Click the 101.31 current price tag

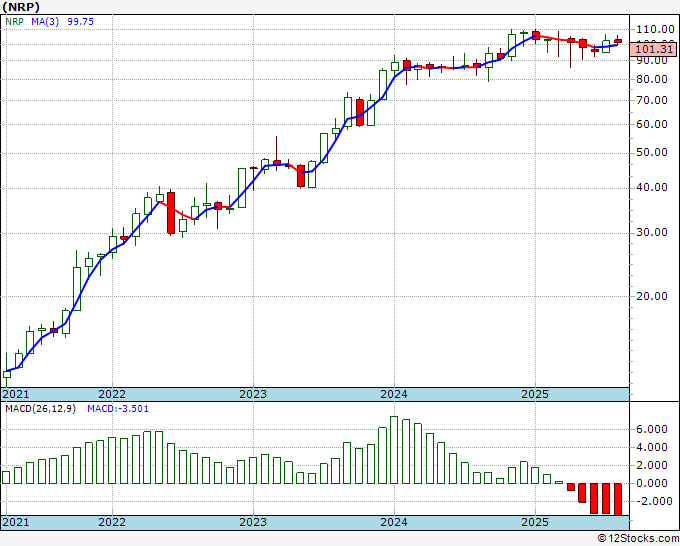click(653, 49)
